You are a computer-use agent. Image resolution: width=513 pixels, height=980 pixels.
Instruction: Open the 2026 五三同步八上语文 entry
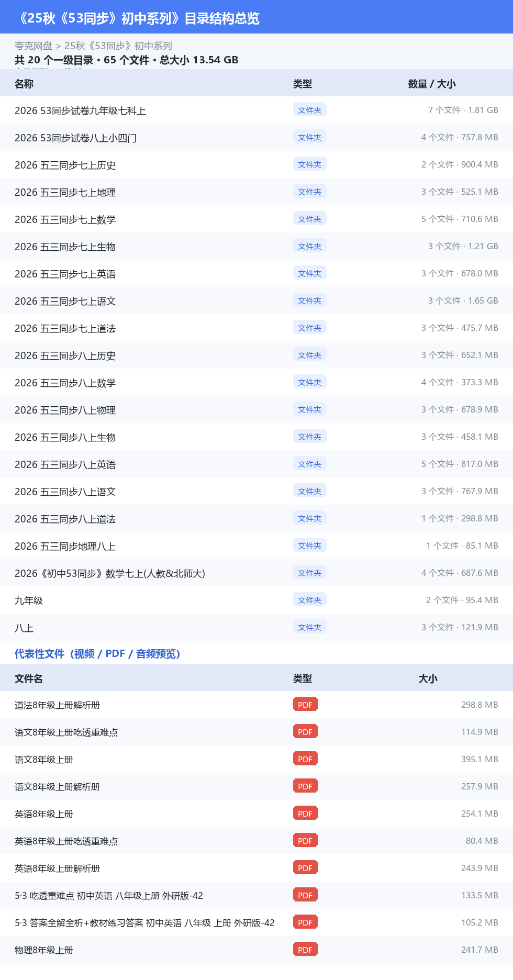click(x=65, y=492)
